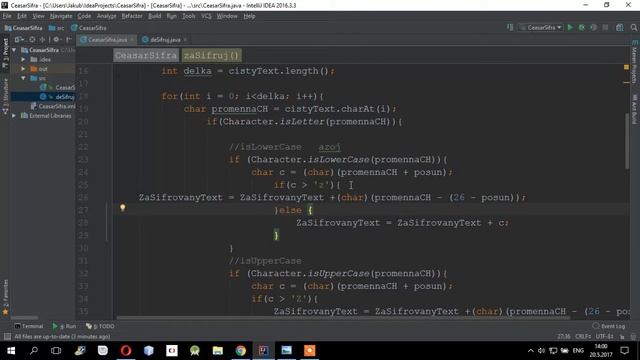The height and width of the screenshot is (360, 640).
Task: Open the Build menu
Action: click(154, 16)
